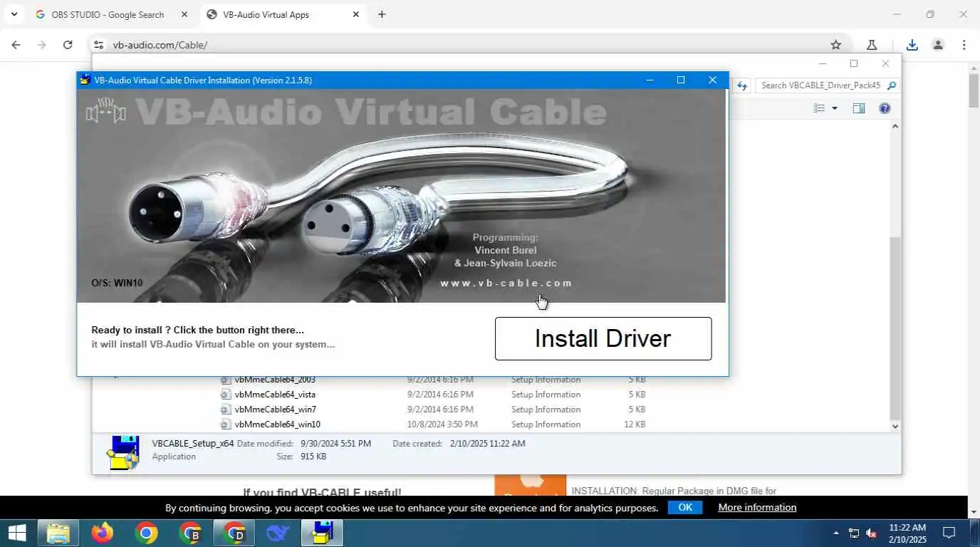Launch Firefox from the taskbar
Screen dimensions: 980x547
point(103,533)
